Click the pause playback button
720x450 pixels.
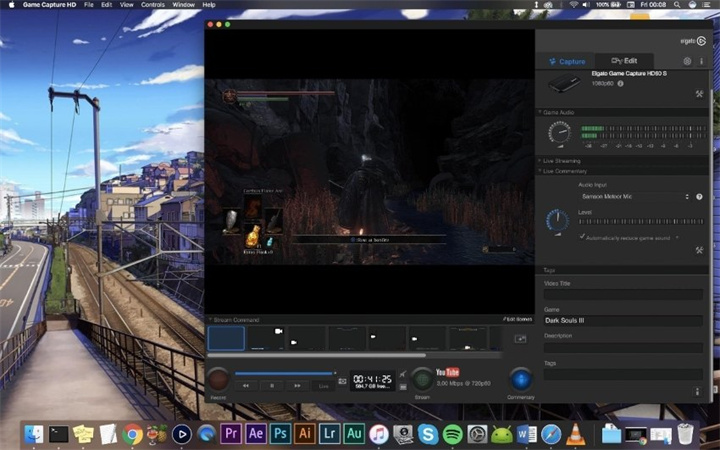point(272,386)
